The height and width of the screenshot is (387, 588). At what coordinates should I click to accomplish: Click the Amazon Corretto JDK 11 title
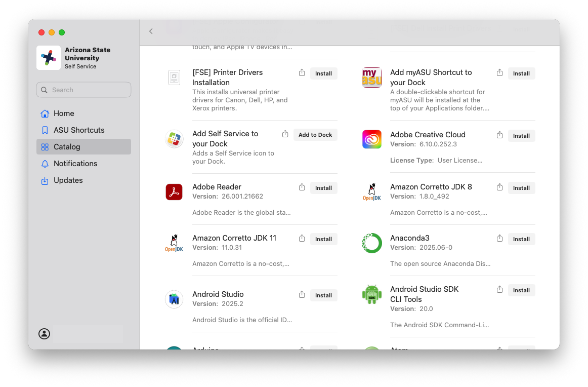[234, 238]
